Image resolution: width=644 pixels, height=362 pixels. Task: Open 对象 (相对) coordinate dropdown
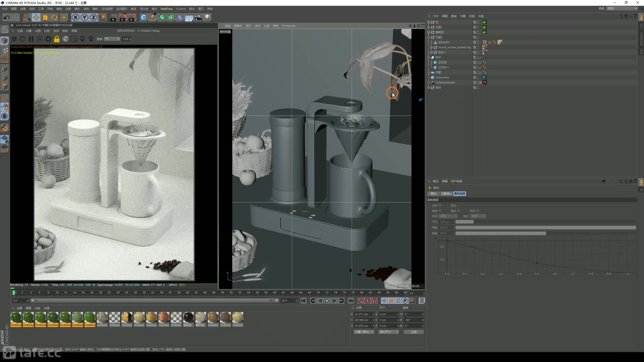tap(364, 332)
